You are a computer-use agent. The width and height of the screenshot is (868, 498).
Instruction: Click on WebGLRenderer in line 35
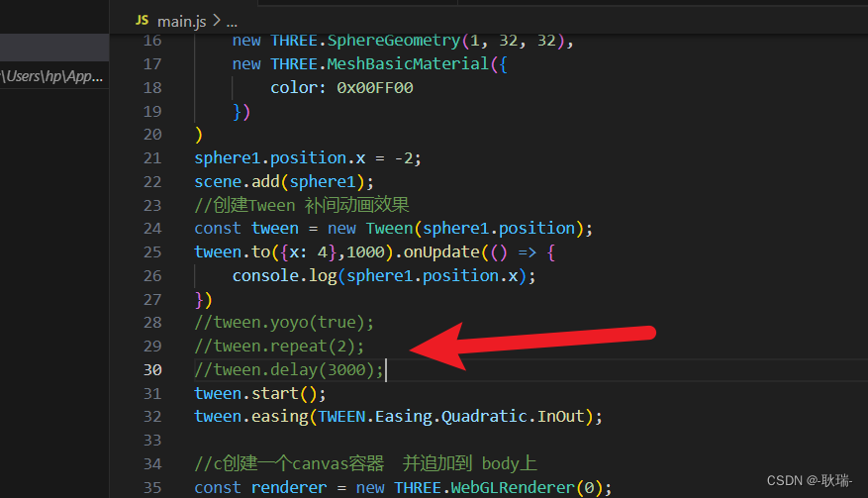pyautogui.click(x=513, y=488)
